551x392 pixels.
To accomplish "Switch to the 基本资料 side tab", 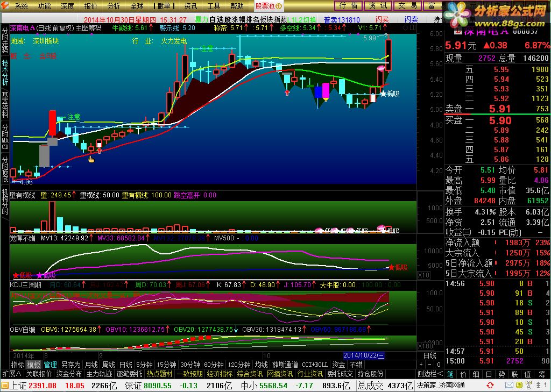I will [5, 105].
